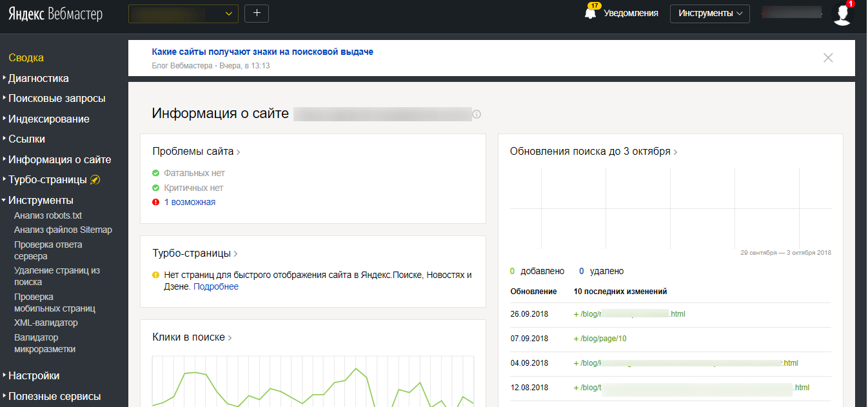Click the Подробнее link in Turbo pages
The width and height of the screenshot is (868, 407).
coord(216,287)
